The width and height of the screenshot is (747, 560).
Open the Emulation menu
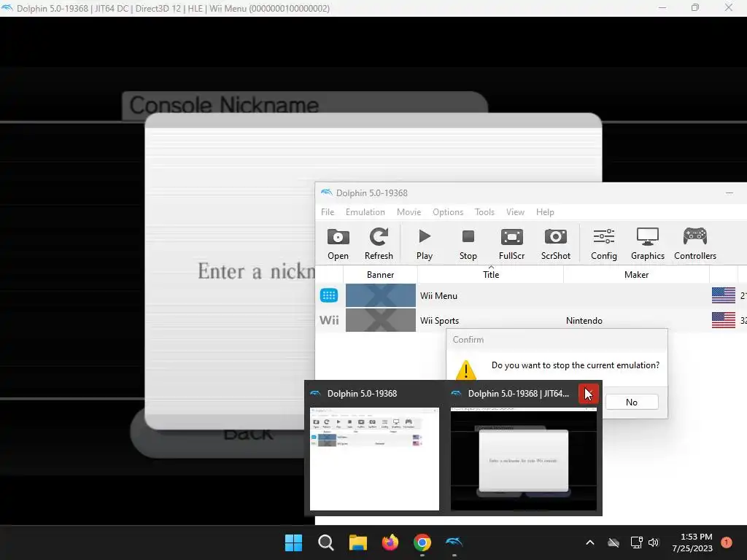click(365, 212)
